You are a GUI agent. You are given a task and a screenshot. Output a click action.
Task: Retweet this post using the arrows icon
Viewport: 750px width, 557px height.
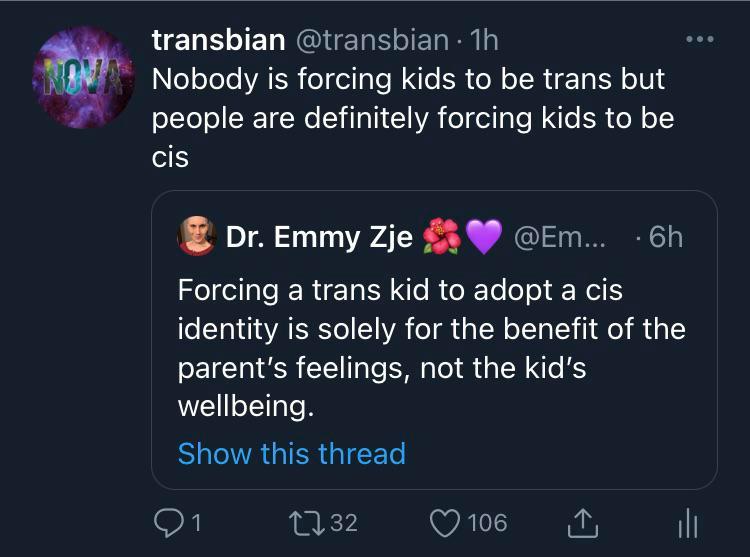pyautogui.click(x=300, y=521)
